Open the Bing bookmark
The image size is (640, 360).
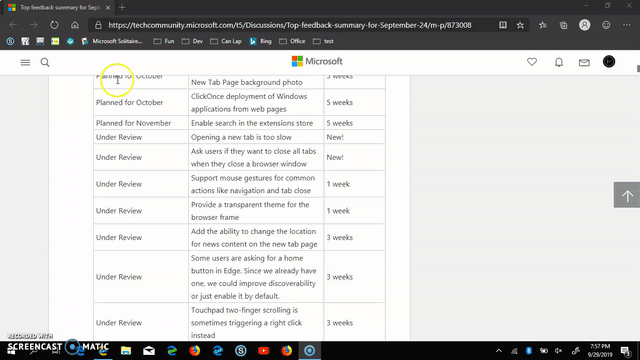click(260, 41)
